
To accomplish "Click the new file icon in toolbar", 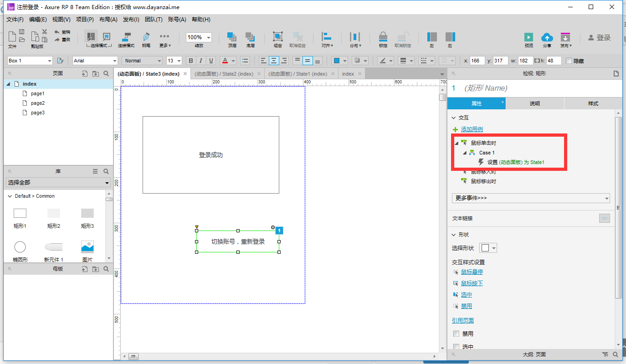I will [12, 36].
